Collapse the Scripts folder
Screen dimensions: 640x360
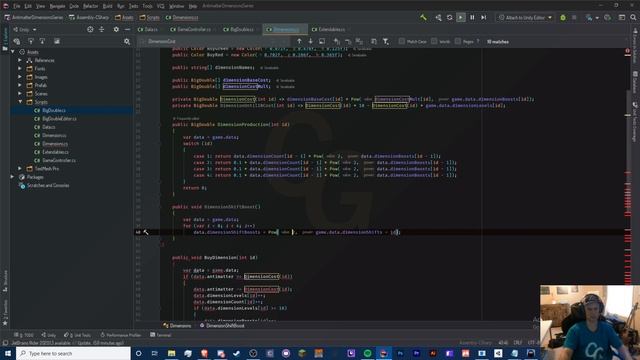(x=20, y=102)
